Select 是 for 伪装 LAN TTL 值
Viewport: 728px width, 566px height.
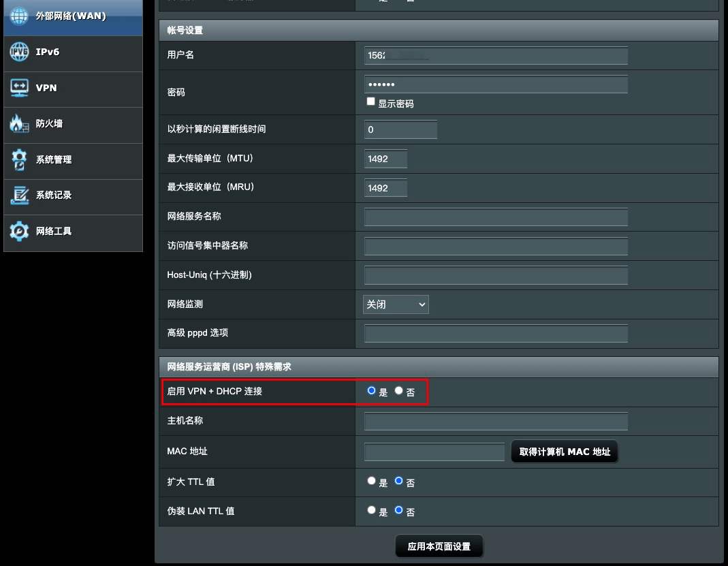371,510
